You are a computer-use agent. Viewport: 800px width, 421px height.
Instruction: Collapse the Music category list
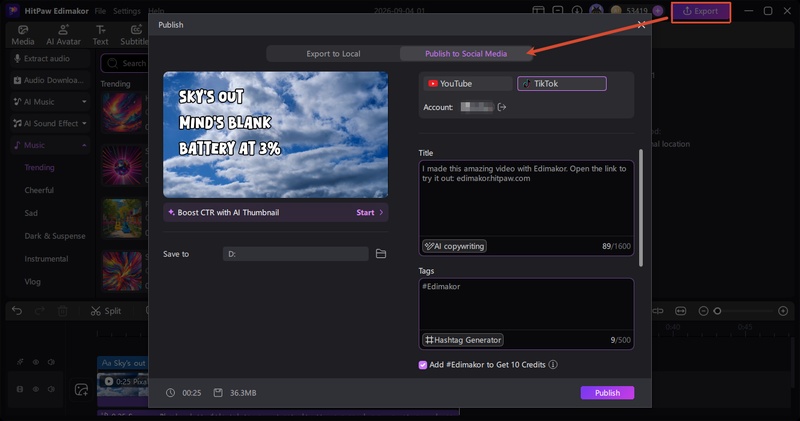click(84, 145)
